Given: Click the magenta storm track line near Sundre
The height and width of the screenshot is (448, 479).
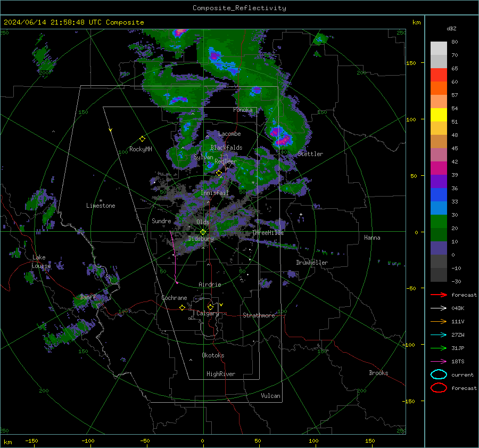Looking at the screenshot, I should [174, 256].
